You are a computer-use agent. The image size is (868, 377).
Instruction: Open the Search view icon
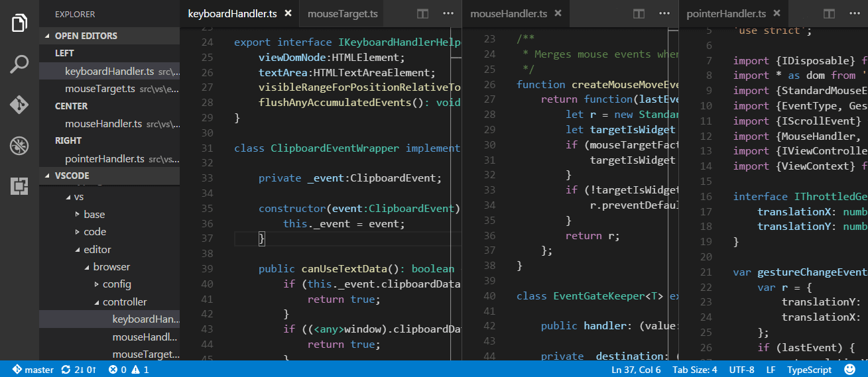click(19, 64)
